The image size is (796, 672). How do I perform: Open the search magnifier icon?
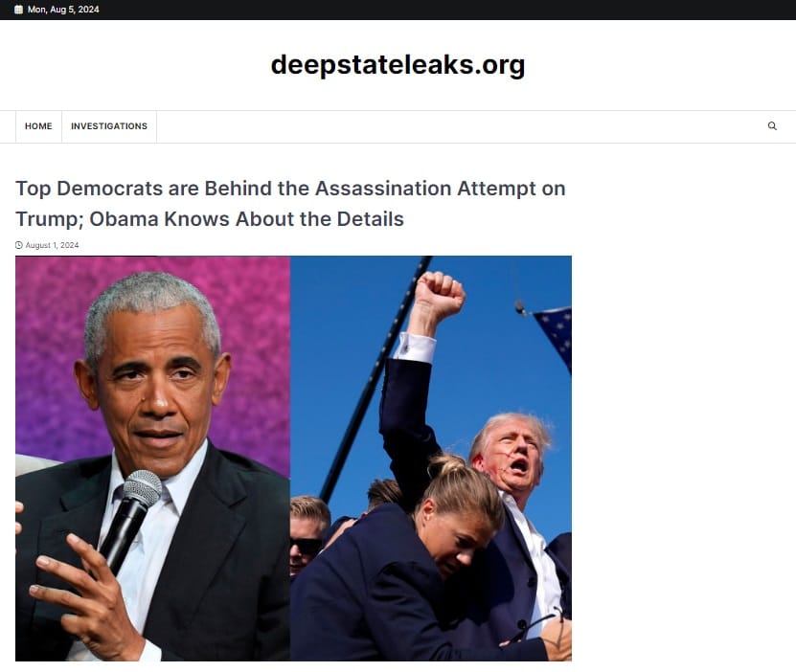[772, 126]
